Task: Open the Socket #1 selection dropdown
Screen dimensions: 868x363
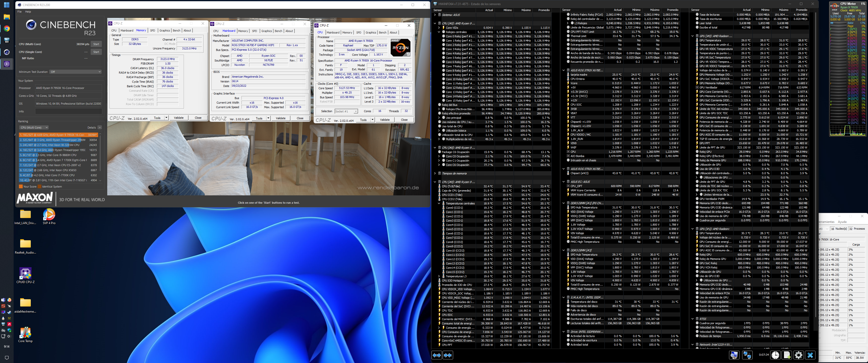Action: click(346, 111)
